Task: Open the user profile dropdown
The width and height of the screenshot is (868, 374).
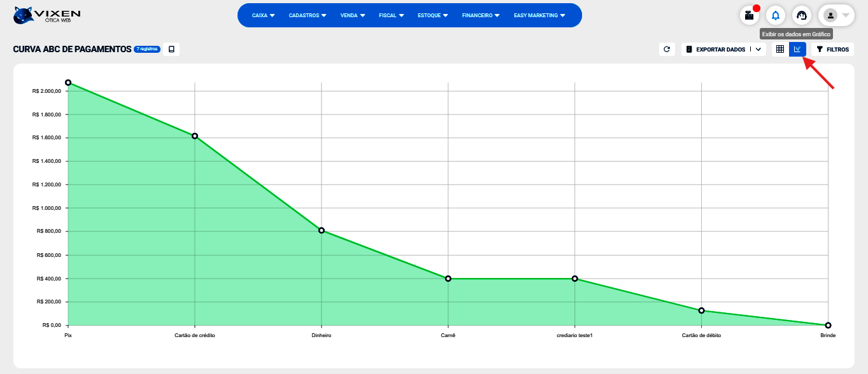Action: 837,15
